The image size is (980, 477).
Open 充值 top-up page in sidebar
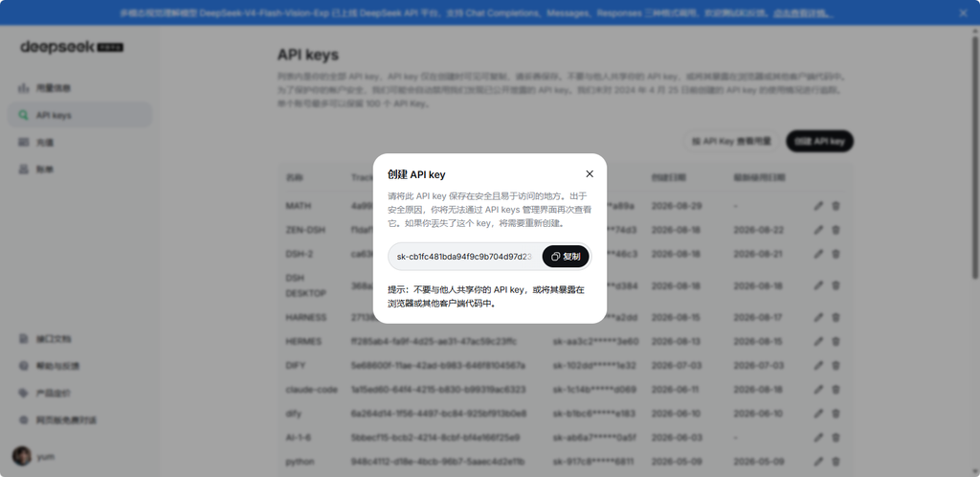80,143
